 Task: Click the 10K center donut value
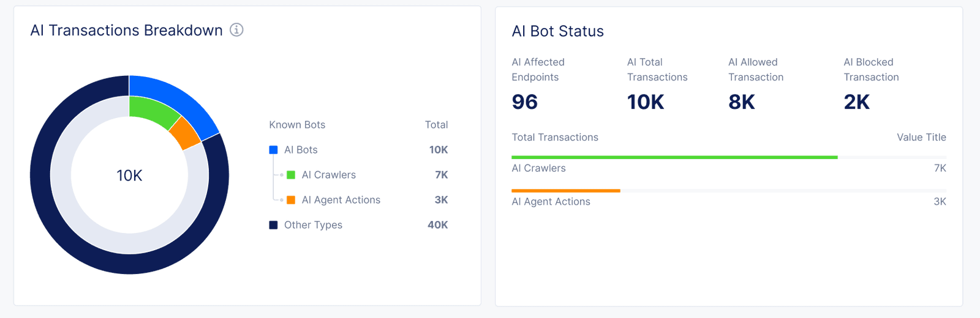pyautogui.click(x=129, y=176)
